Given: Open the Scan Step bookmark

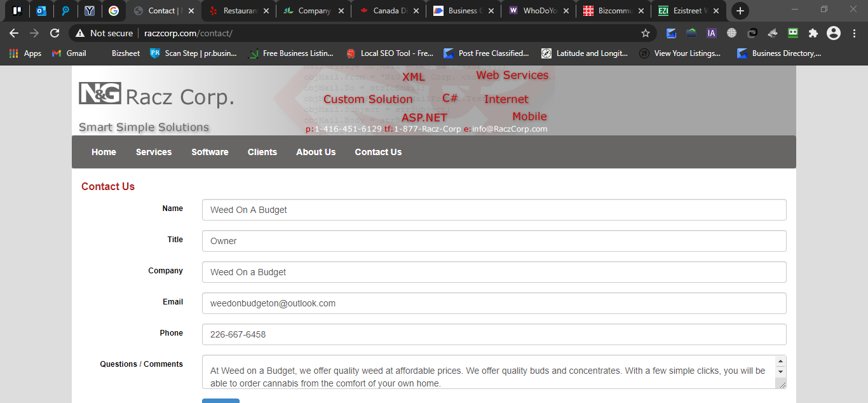Looking at the screenshot, I should point(194,53).
